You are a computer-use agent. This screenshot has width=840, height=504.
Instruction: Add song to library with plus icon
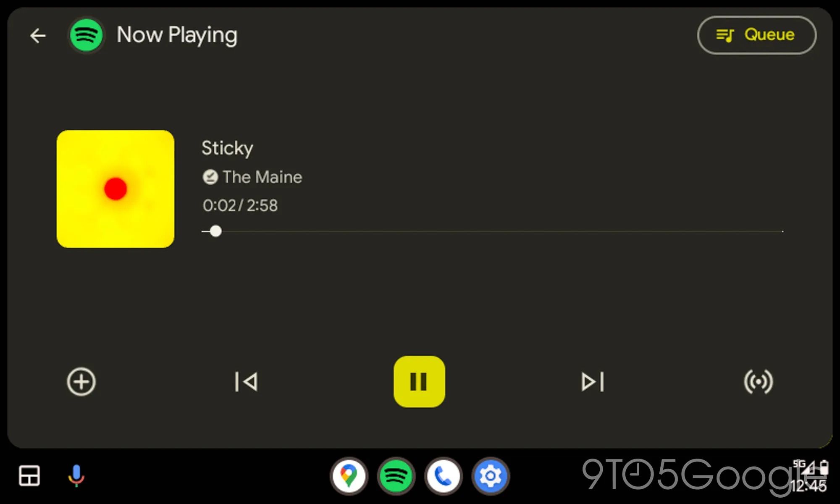point(81,382)
